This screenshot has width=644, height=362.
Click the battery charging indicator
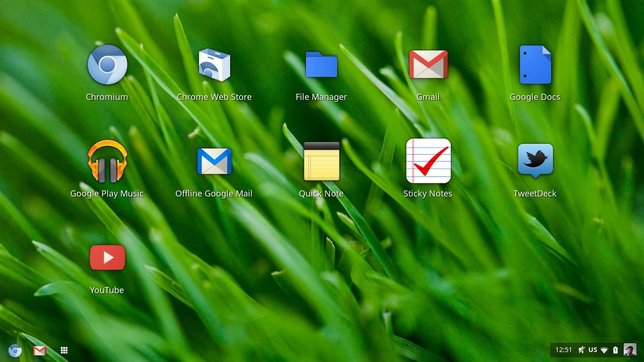pyautogui.click(x=615, y=350)
